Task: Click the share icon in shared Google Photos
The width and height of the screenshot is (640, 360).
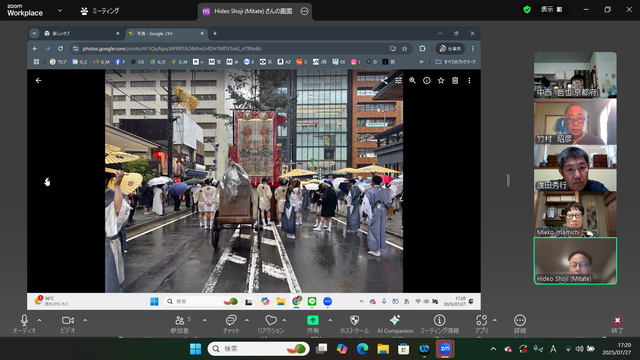Action: (384, 80)
